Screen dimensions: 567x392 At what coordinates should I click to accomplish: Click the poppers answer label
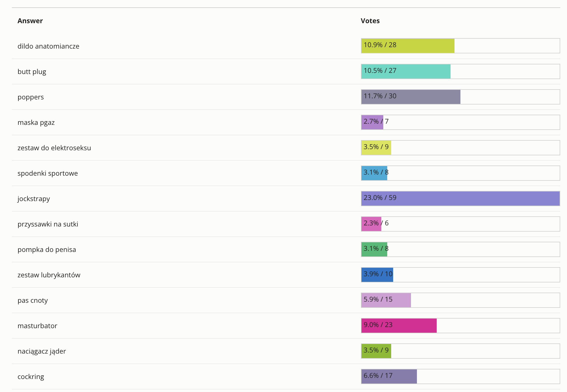pyautogui.click(x=31, y=97)
